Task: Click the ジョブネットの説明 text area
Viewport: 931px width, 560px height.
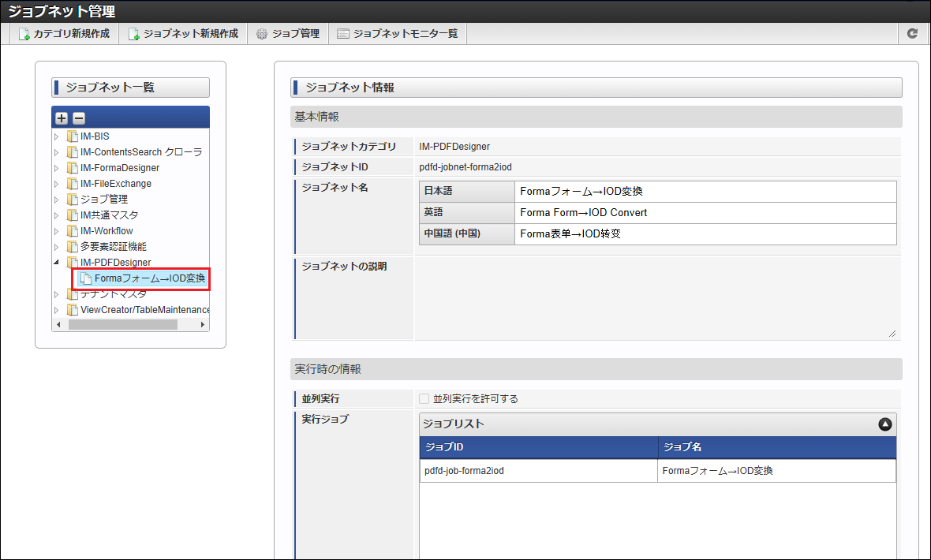Action: 656,298
